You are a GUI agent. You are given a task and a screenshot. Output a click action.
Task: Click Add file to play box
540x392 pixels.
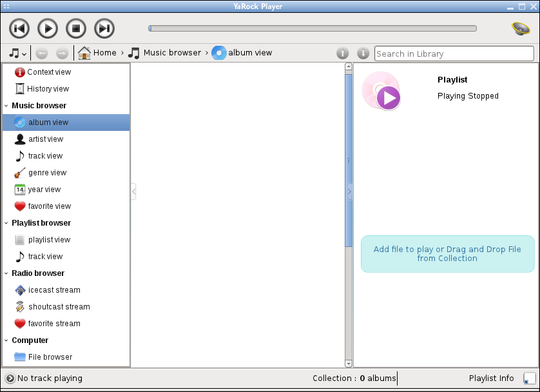point(447,254)
